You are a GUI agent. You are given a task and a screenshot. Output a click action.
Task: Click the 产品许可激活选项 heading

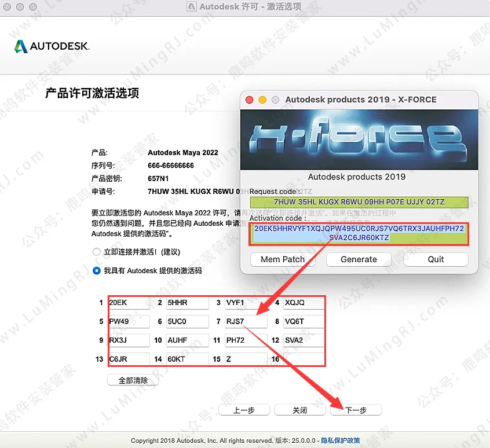(92, 93)
